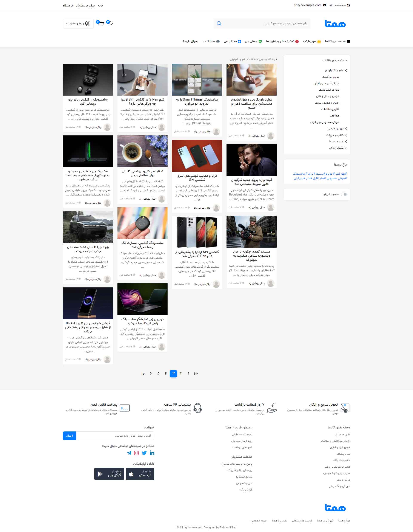This screenshot has width=413, height=532.
Task: Go to last page pagination arrow
Action: tap(143, 374)
